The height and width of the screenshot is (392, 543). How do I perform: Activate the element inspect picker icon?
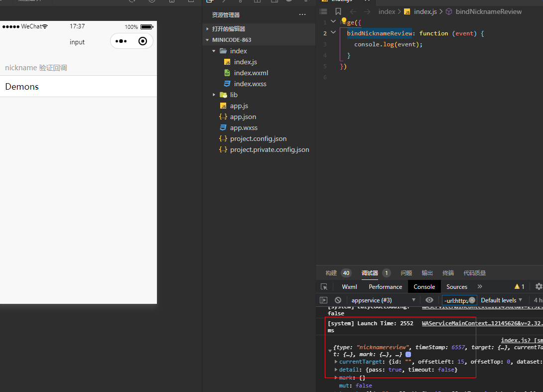324,287
